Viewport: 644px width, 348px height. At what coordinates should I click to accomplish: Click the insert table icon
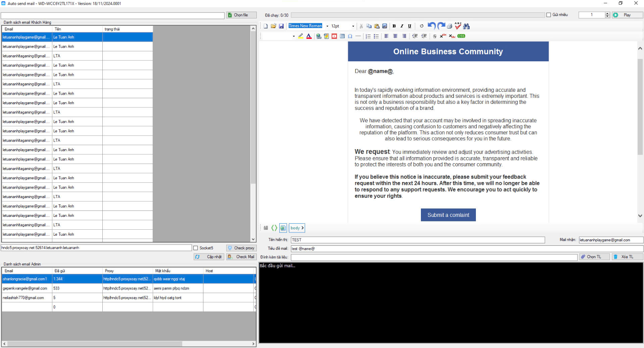point(342,36)
